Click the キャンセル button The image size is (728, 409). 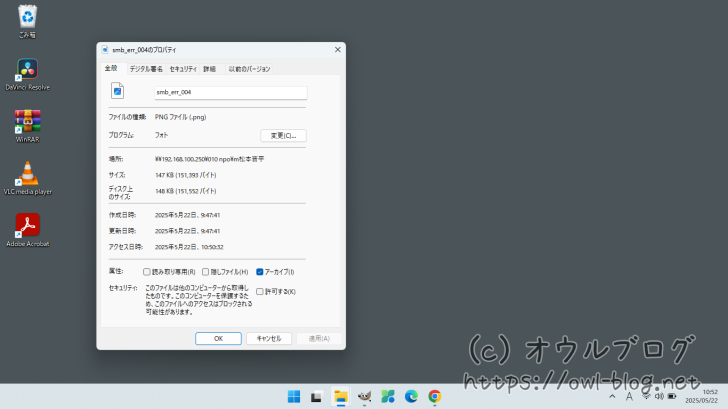269,338
